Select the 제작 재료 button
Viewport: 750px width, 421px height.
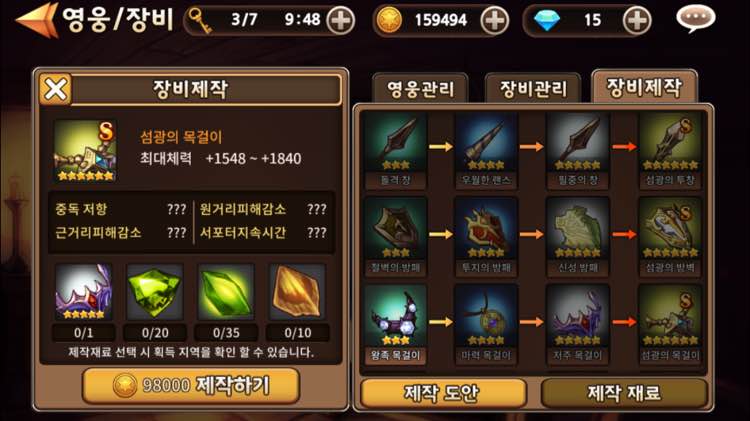click(624, 393)
